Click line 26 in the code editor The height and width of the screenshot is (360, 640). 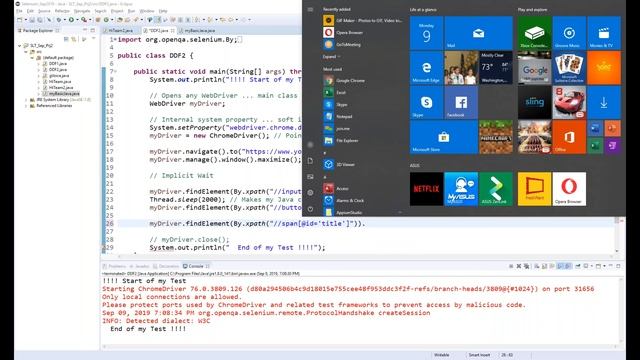point(366,224)
